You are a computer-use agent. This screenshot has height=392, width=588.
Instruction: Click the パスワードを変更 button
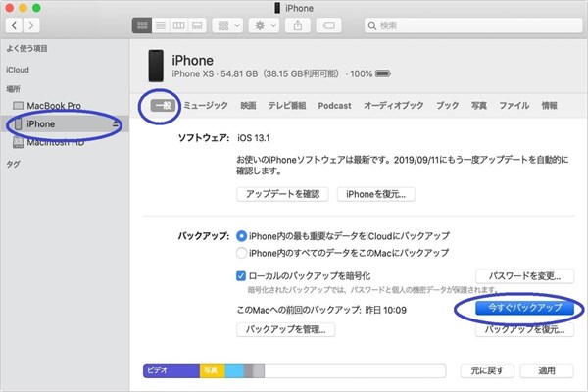(x=524, y=276)
